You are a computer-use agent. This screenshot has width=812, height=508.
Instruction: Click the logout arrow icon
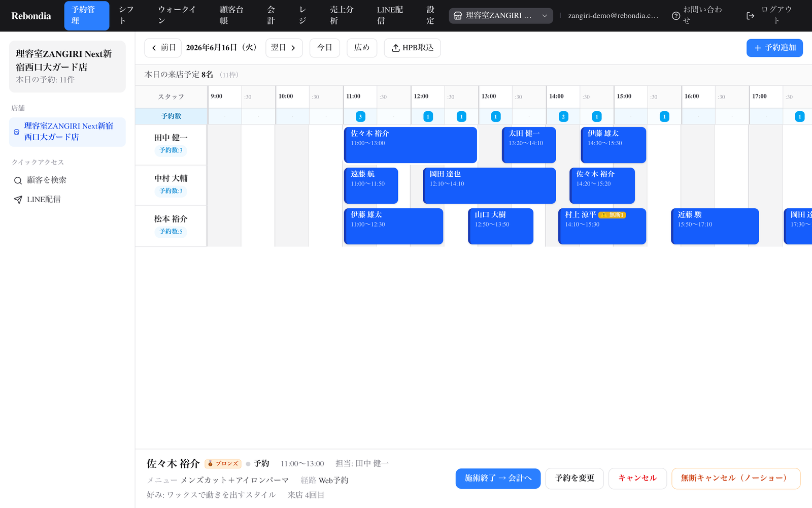(x=751, y=16)
